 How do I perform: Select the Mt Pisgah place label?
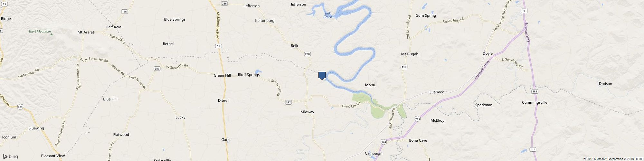(x=410, y=54)
